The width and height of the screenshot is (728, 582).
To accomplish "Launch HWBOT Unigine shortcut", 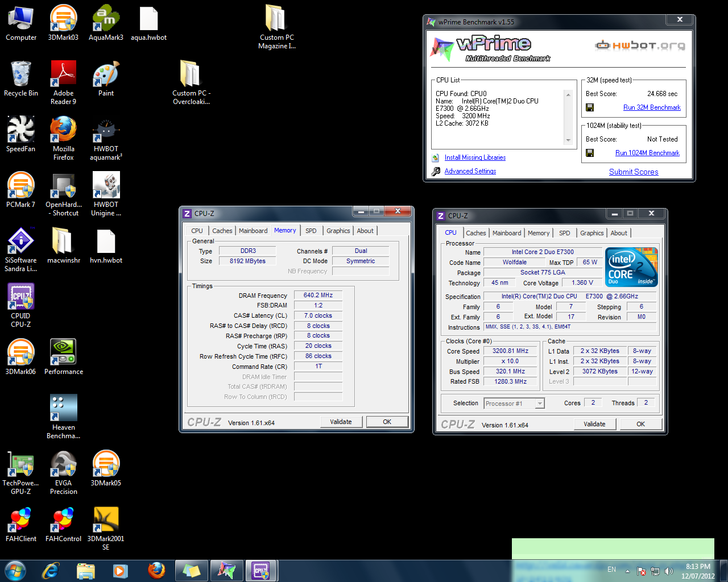I will pyautogui.click(x=106, y=194).
